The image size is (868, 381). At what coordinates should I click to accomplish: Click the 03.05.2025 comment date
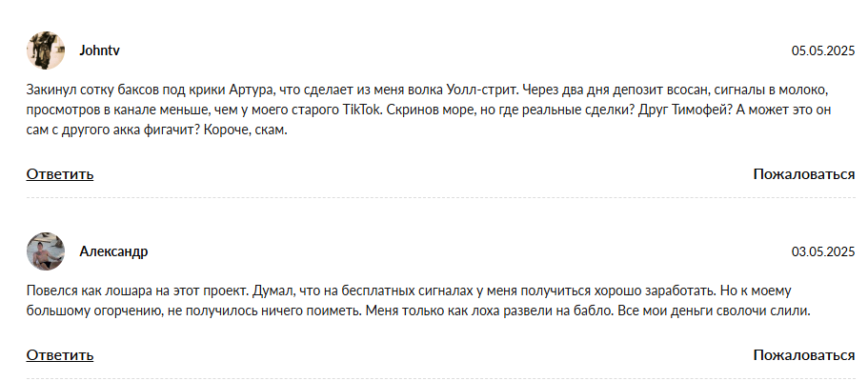point(823,251)
